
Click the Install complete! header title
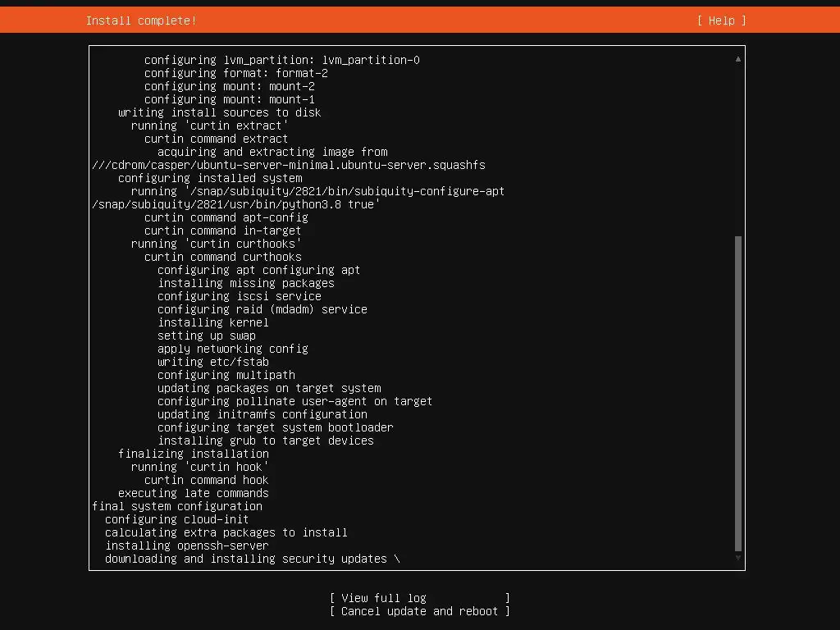tap(141, 21)
